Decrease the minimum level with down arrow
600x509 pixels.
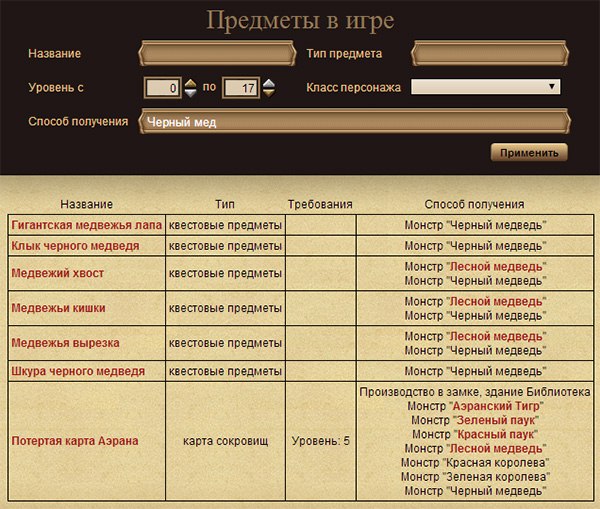pos(191,93)
